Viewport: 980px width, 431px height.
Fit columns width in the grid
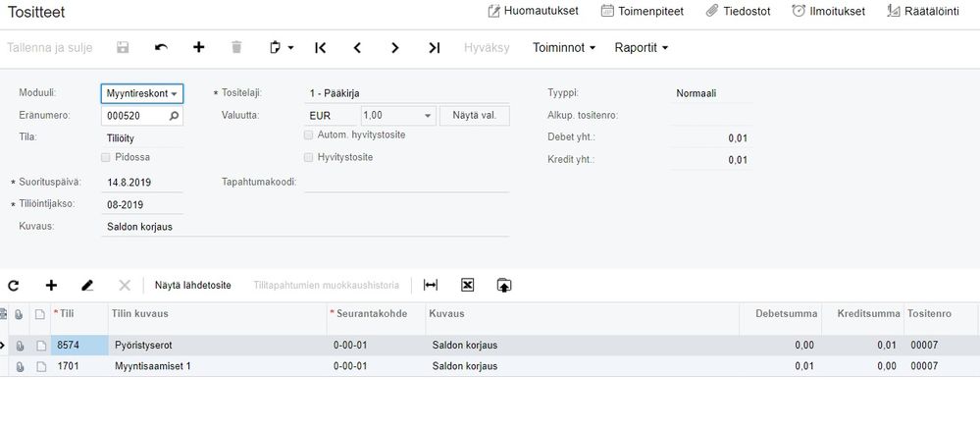point(431,285)
